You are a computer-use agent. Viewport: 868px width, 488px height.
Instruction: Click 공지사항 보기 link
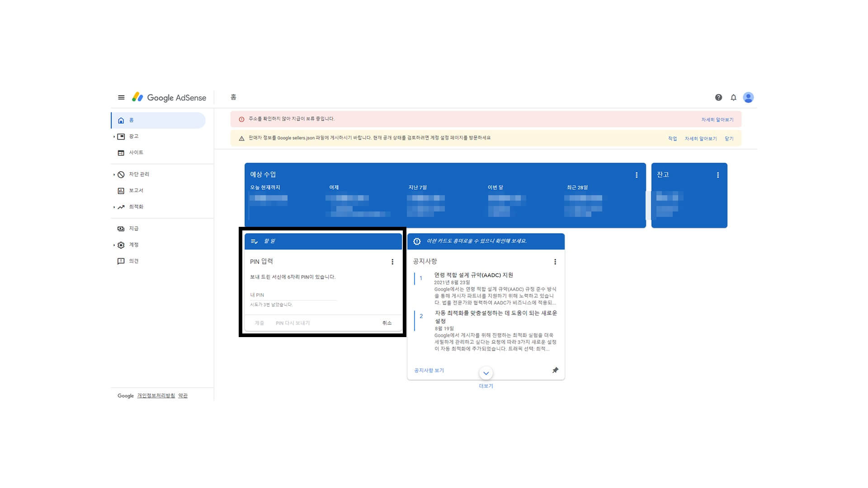429,371
